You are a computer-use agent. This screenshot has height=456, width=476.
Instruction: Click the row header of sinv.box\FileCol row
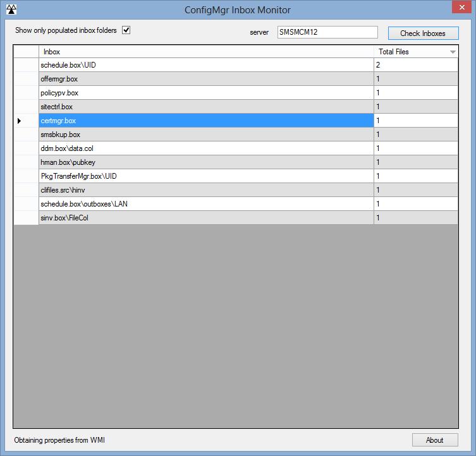[x=26, y=218]
